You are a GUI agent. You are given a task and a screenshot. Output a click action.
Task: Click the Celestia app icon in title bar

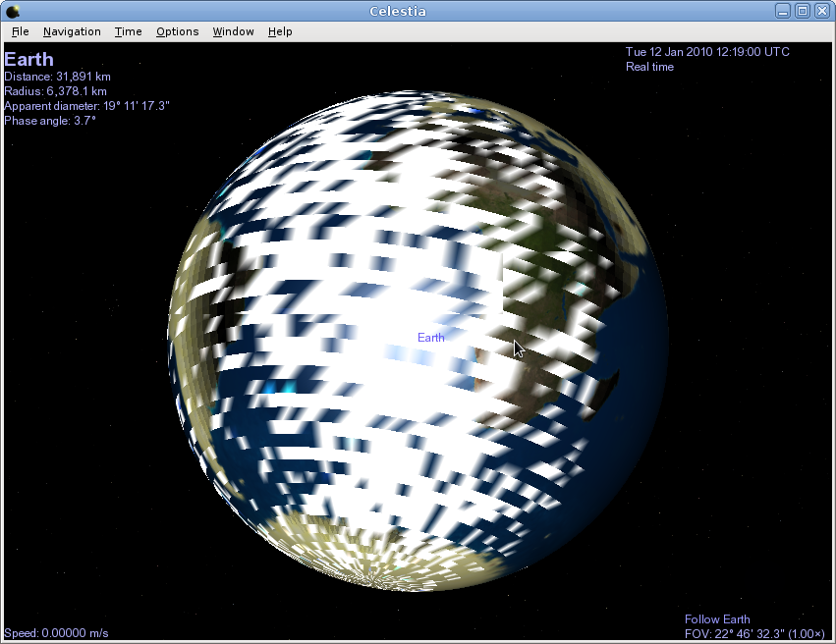pos(13,11)
